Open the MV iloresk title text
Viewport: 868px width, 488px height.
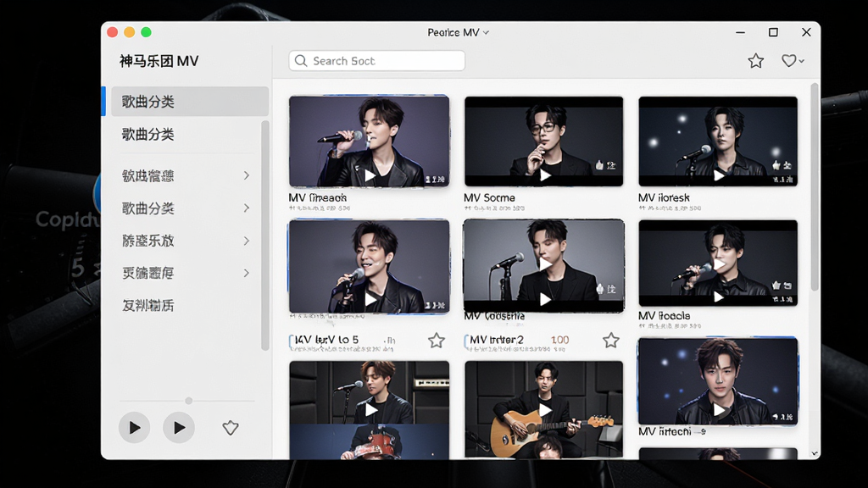pos(664,197)
